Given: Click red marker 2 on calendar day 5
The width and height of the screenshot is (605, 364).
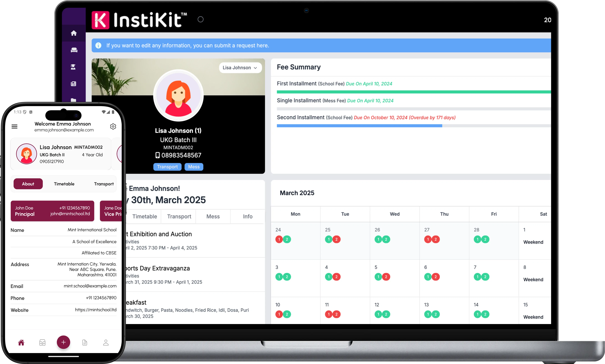Looking at the screenshot, I should click(x=386, y=277).
